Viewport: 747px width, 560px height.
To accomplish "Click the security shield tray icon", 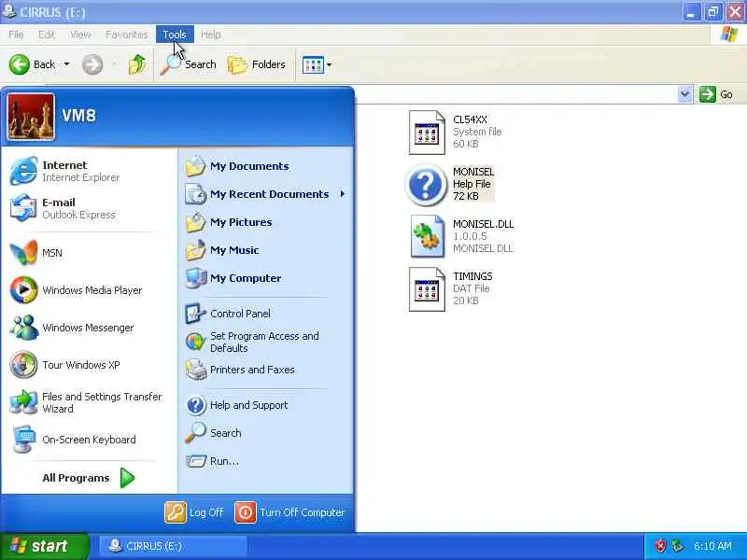I will [660, 546].
